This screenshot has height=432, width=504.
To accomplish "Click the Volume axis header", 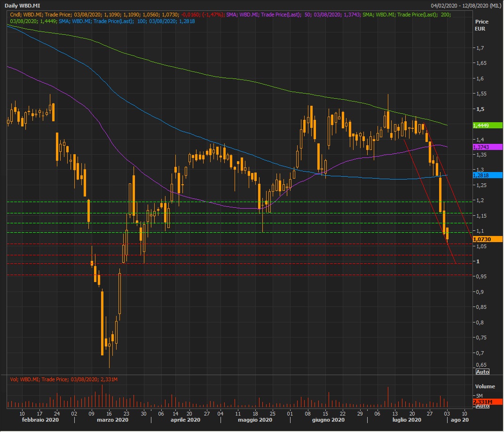I will [485, 386].
